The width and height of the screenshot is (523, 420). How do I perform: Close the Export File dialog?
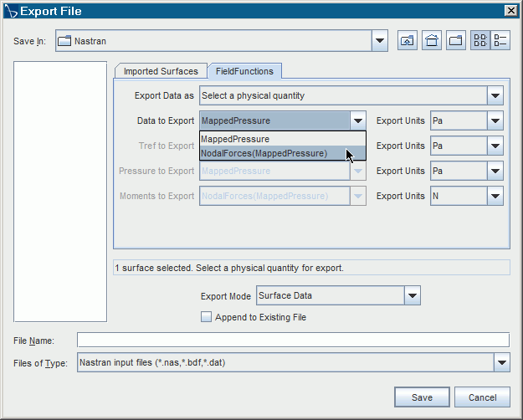(x=510, y=10)
